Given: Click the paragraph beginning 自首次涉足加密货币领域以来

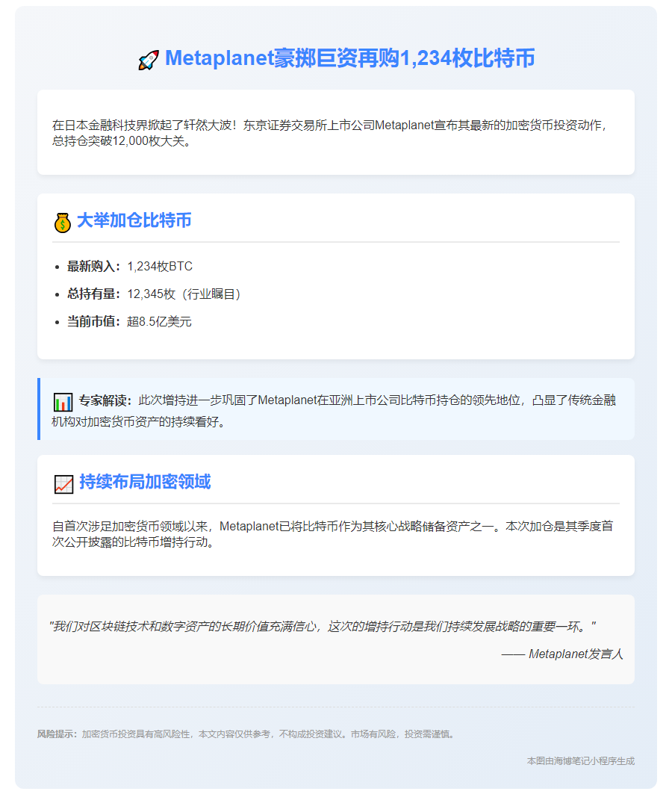Looking at the screenshot, I should click(x=332, y=534).
